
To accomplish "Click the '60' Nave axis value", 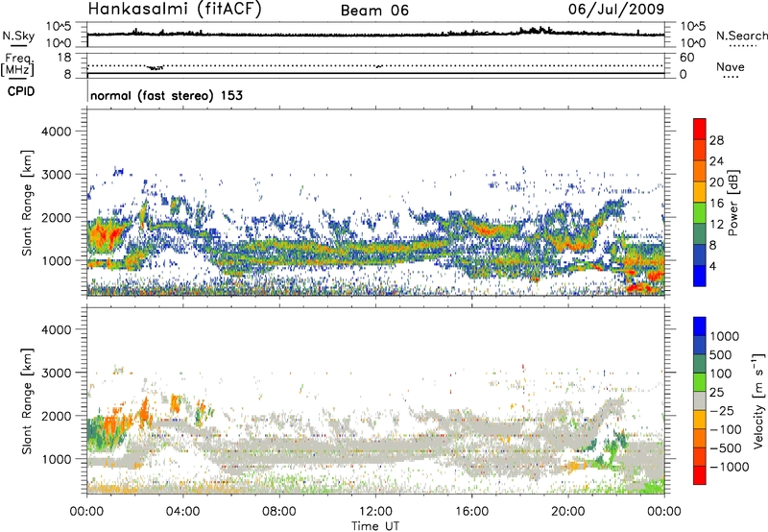I will pos(686,58).
